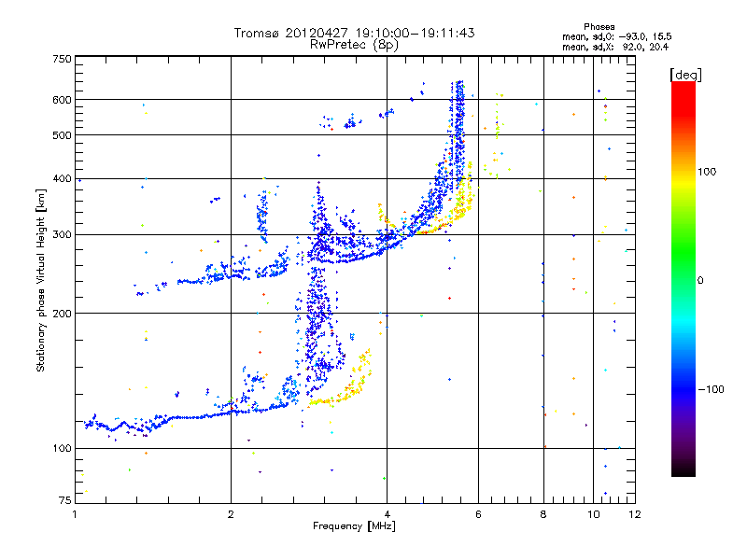Image resolution: width=747 pixels, height=560 pixels.
Task: Click the plot title 'Tromsø 20120427 19:10:00-19:11:43'
Action: [354, 33]
